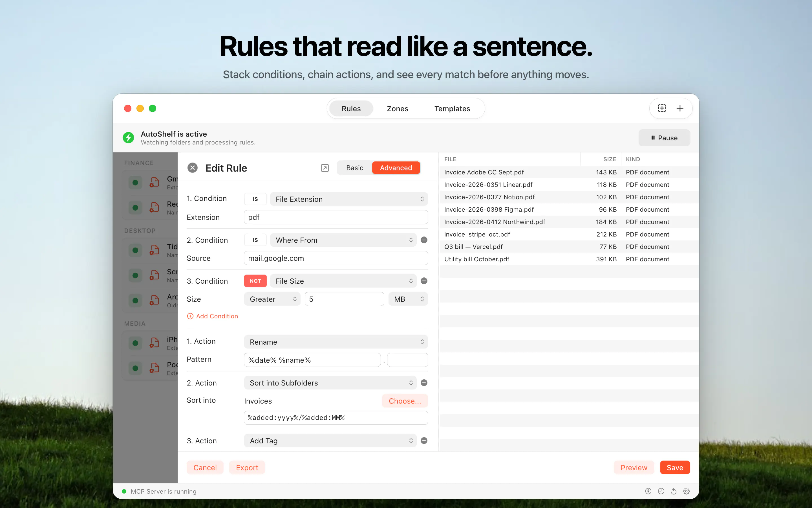
Task: Click the rule file icon of the Pod… Media rule
Action: [x=154, y=368]
